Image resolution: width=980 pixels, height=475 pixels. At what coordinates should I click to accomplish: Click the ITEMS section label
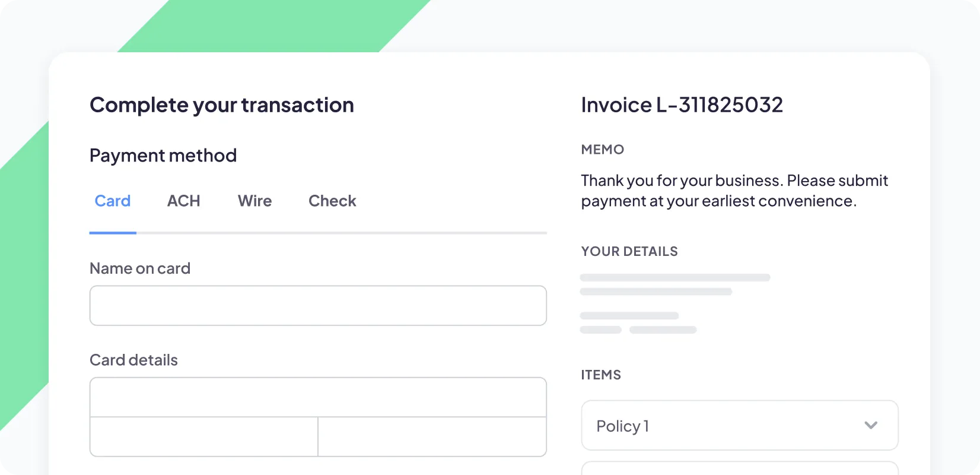coord(601,375)
